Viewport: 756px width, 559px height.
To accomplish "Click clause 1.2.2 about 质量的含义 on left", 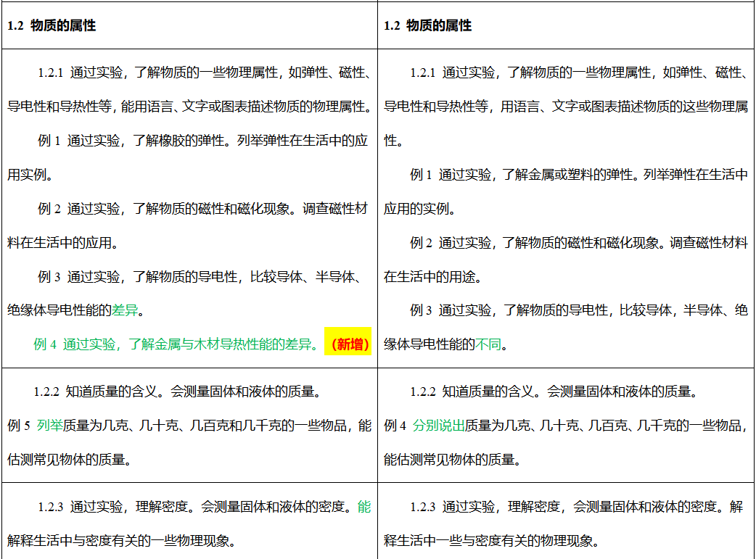I will [181, 391].
